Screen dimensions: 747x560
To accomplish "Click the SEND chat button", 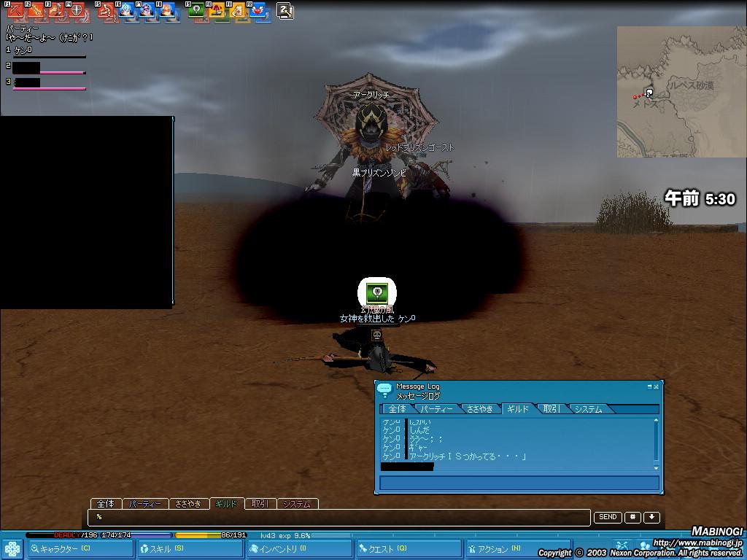I will tap(608, 517).
